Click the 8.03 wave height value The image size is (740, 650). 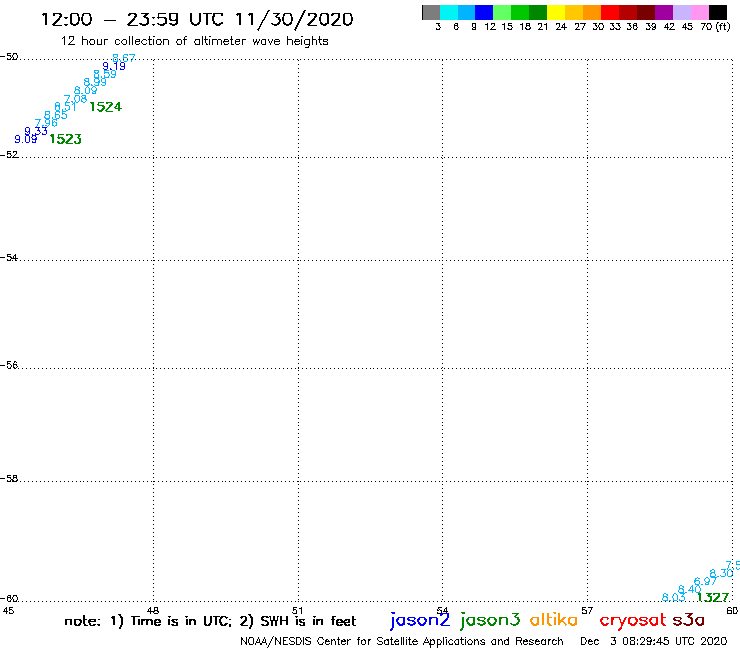coord(673,598)
